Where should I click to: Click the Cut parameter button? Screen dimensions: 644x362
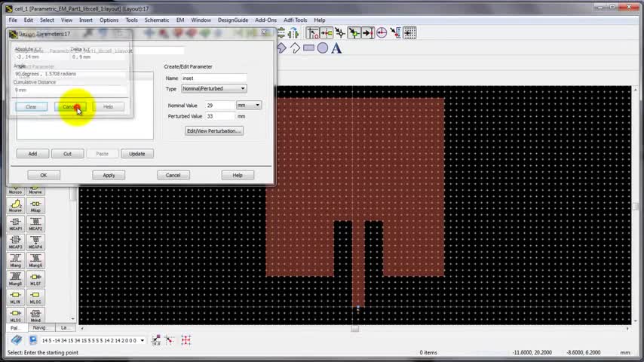(x=67, y=154)
